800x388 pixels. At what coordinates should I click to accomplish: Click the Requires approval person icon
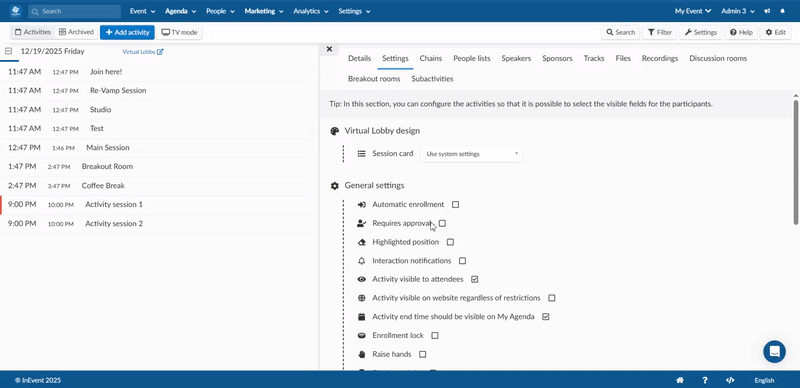tap(362, 223)
